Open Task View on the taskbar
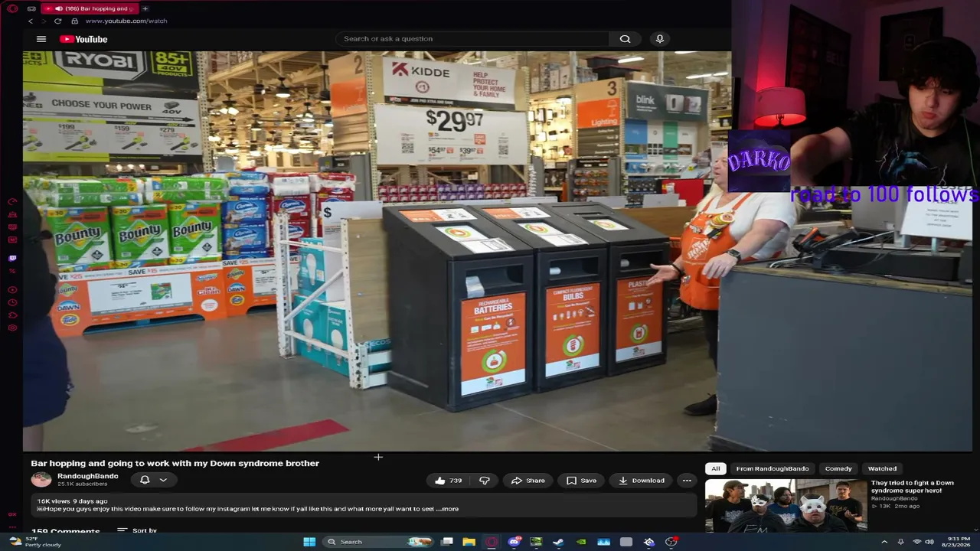 coord(446,542)
